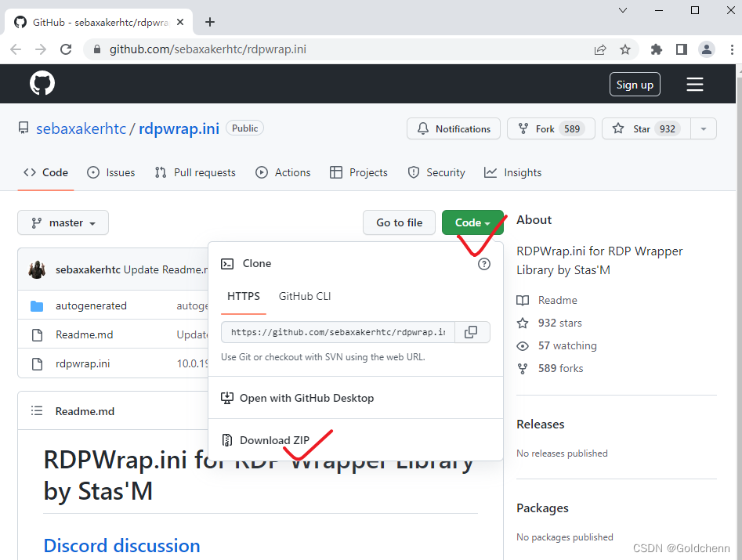The width and height of the screenshot is (742, 560).
Task: Open the green Code dropdown
Action: (472, 222)
